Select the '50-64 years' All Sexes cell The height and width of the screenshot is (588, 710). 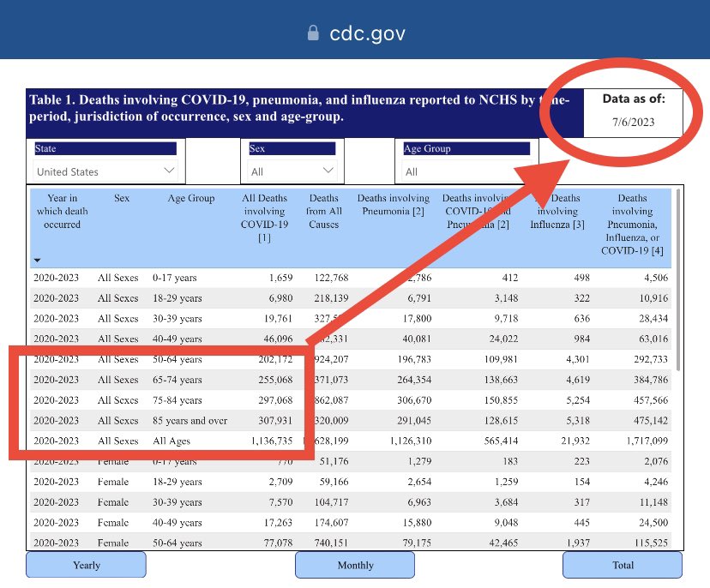click(x=177, y=359)
